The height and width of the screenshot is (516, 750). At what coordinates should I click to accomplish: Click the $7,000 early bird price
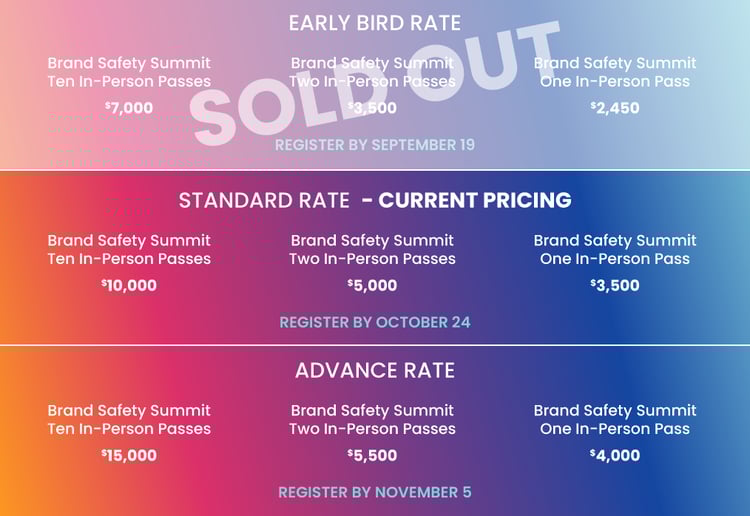[x=129, y=106]
